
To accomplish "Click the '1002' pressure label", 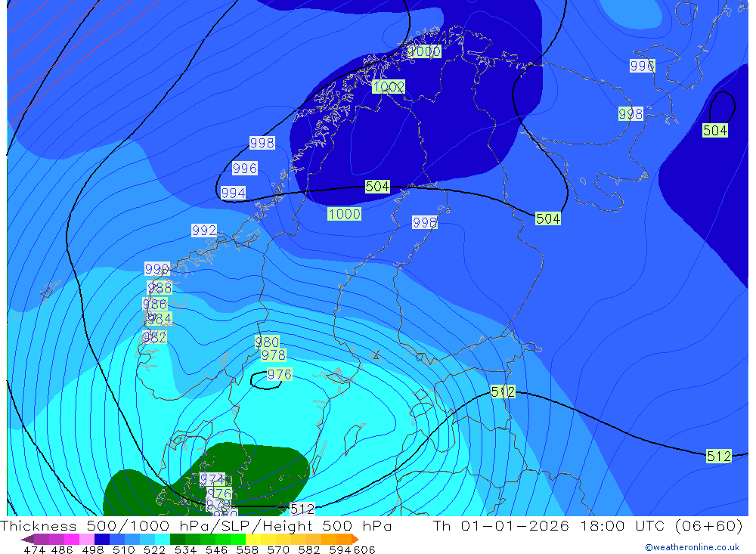I will [389, 86].
